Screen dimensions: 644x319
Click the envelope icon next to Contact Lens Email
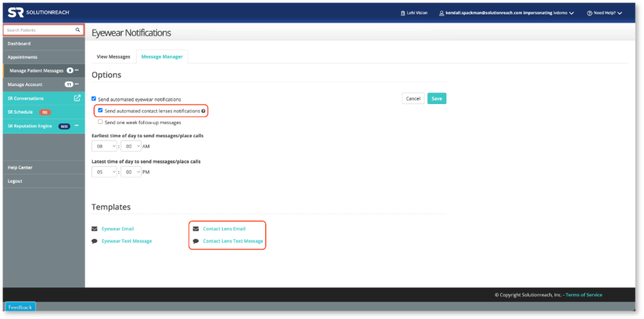[195, 229]
